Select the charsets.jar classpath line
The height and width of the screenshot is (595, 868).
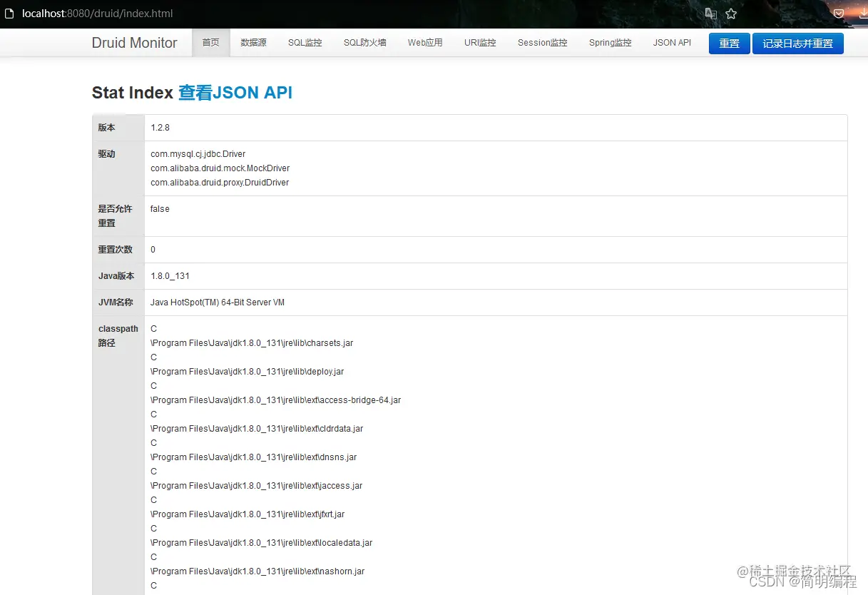pyautogui.click(x=252, y=343)
